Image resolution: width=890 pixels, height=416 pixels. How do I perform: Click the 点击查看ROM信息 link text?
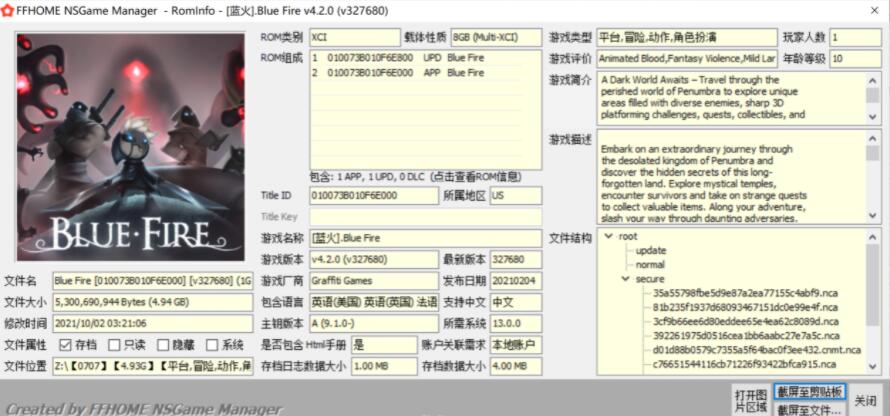pos(476,177)
